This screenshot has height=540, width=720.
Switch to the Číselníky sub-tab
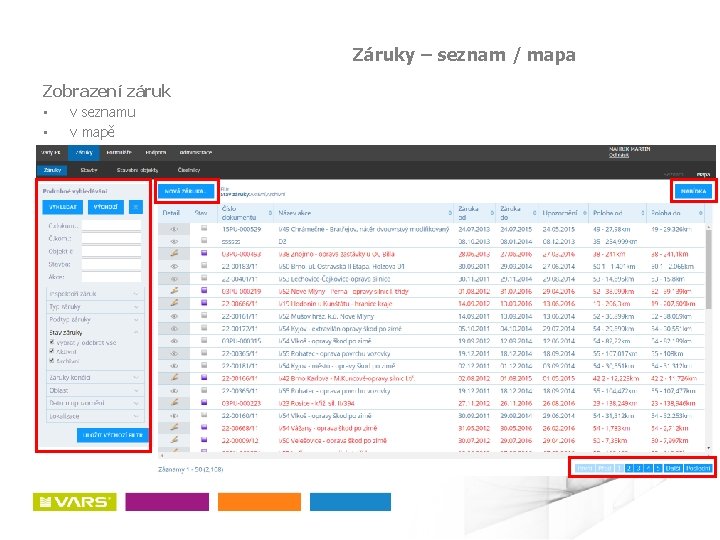[x=189, y=170]
